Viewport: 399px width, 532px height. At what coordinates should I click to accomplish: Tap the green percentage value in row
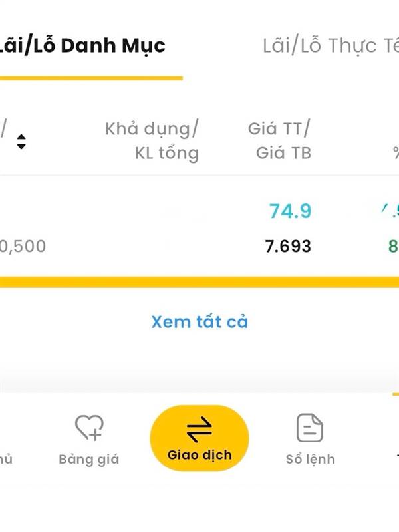[x=393, y=247]
